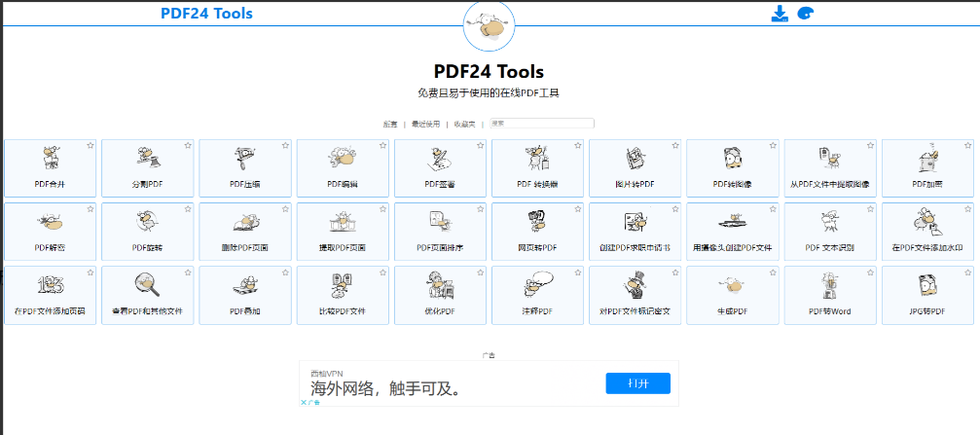Close the advertisement with the X
Viewport: 980px width, 435px height.
(304, 403)
